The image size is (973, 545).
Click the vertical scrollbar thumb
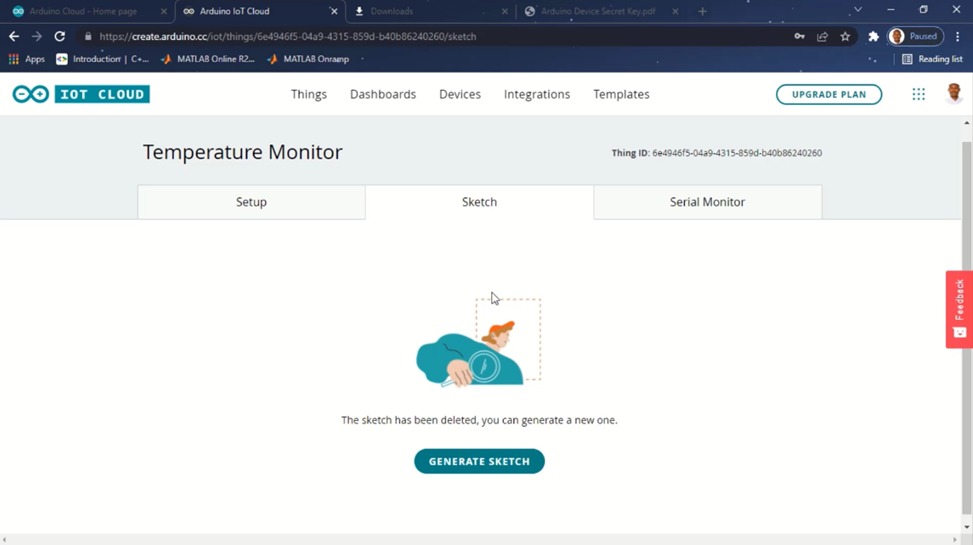(966, 328)
